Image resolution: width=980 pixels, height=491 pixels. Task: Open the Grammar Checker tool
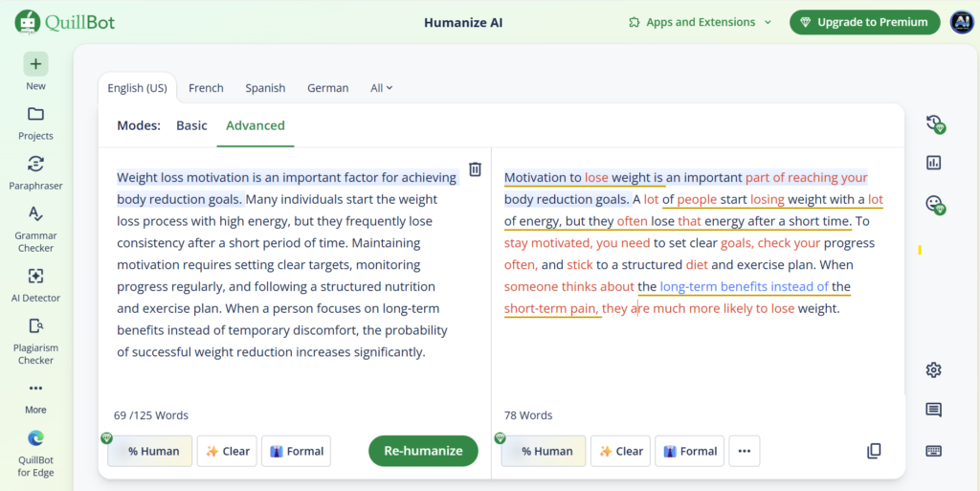tap(35, 214)
